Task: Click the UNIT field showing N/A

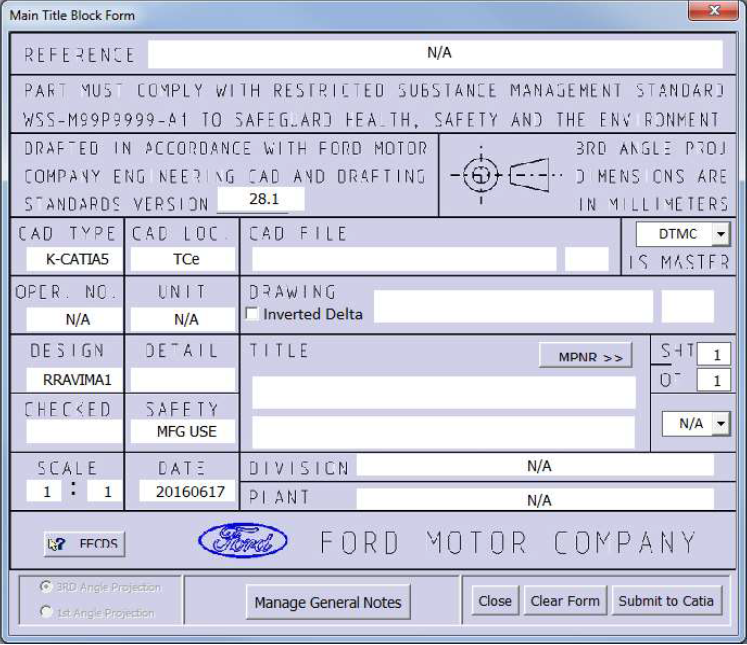Action: (x=183, y=319)
